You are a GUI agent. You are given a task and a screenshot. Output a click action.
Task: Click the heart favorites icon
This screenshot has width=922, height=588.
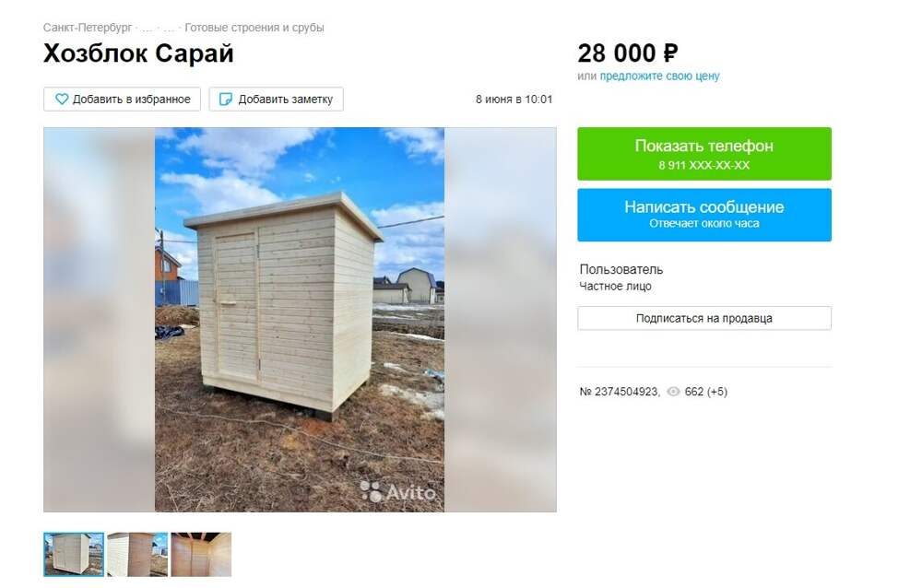click(62, 100)
